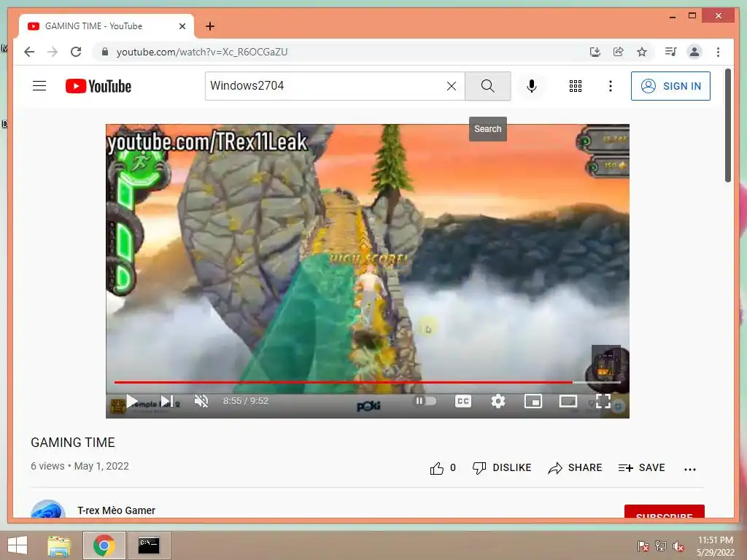The height and width of the screenshot is (560, 747).
Task: Open File Explorer from taskbar
Action: point(59,545)
